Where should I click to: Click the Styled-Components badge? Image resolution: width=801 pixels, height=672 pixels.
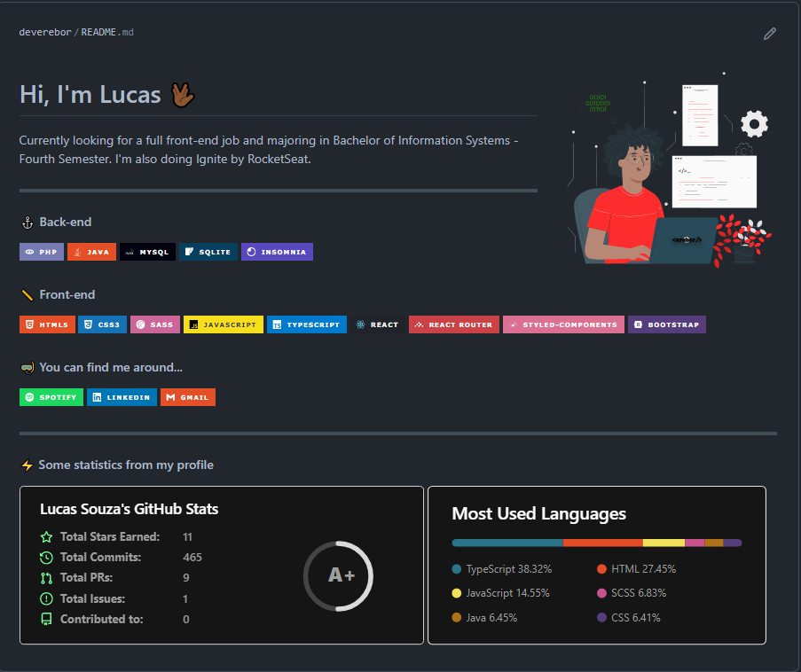tap(563, 324)
